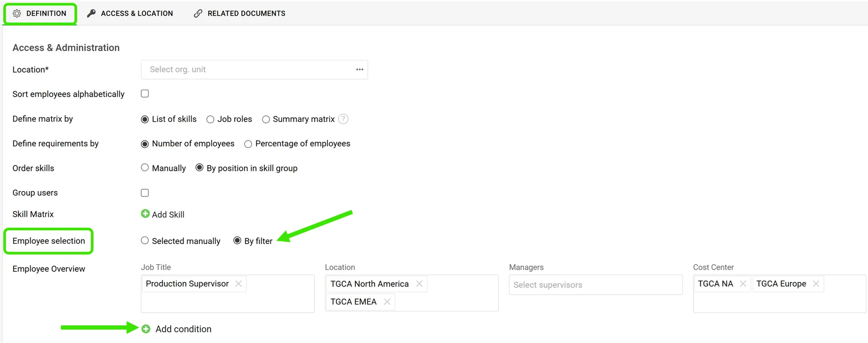Click the Employee selection label

[x=49, y=241]
